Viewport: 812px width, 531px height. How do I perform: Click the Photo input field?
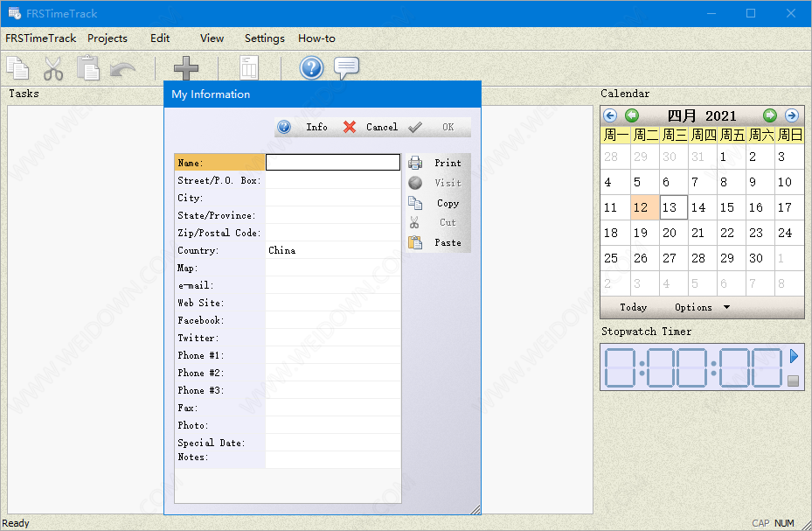tap(333, 425)
